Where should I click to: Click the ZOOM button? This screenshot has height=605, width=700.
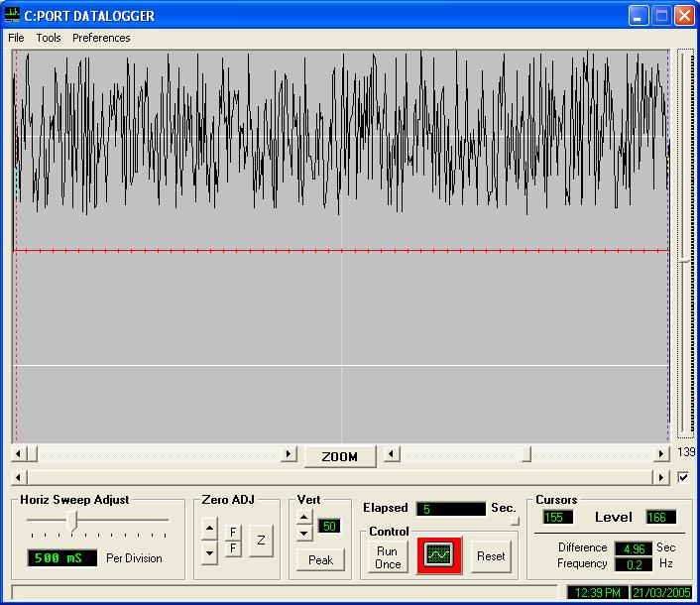click(340, 456)
